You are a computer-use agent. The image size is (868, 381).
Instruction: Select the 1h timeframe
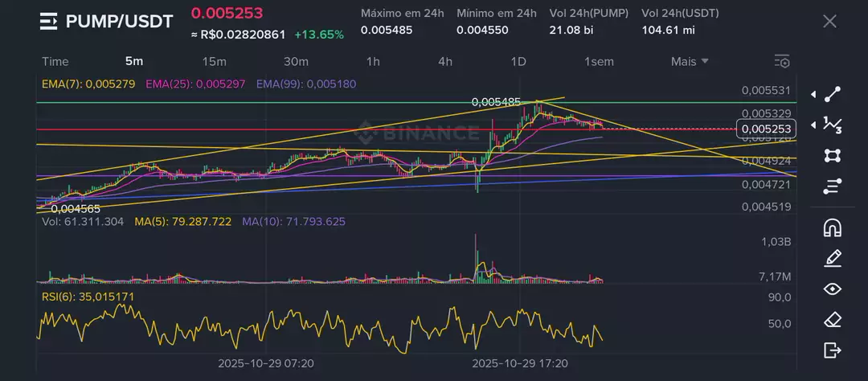pyautogui.click(x=373, y=61)
